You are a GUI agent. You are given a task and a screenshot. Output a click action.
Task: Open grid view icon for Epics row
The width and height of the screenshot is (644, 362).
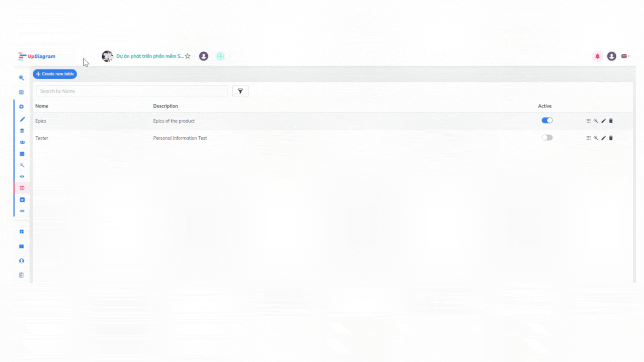tap(588, 121)
